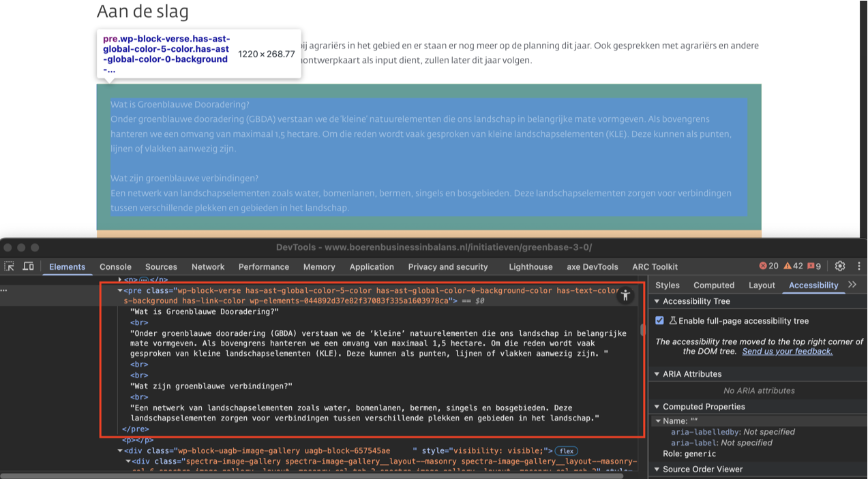Show more sidebar tabs chevron
The height and width of the screenshot is (479, 868).
pos(852,285)
